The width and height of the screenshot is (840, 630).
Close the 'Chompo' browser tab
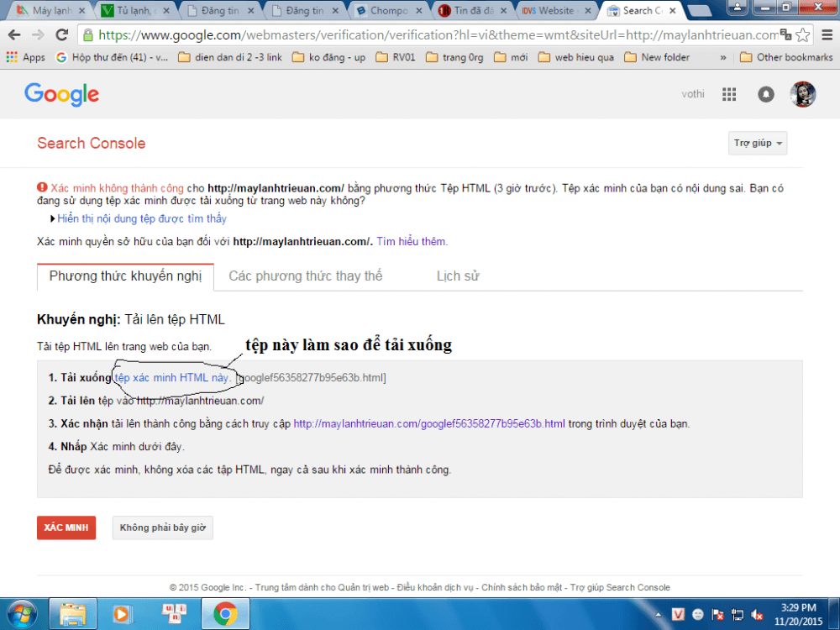coord(419,11)
